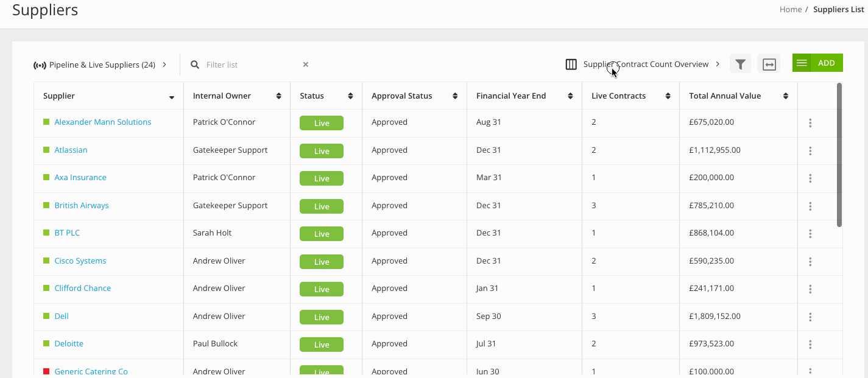
Task: Clear the Filter list field with X
Action: pos(306,65)
